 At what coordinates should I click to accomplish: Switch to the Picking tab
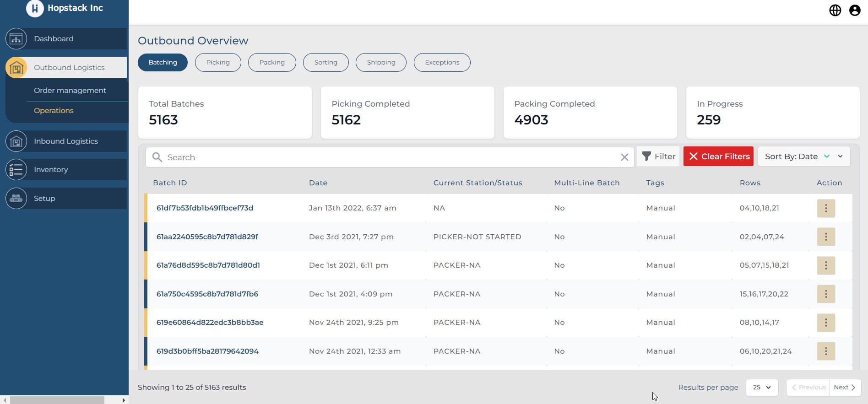[218, 63]
